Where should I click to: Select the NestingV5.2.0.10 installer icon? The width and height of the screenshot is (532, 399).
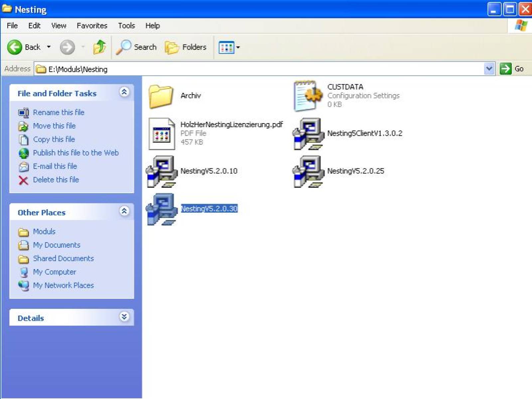(x=162, y=171)
